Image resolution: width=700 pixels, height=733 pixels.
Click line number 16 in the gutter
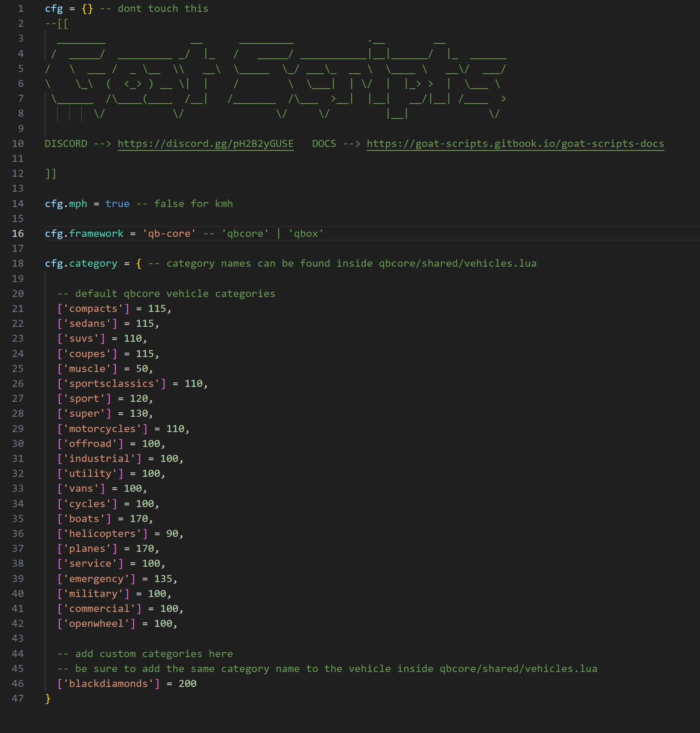(x=18, y=234)
